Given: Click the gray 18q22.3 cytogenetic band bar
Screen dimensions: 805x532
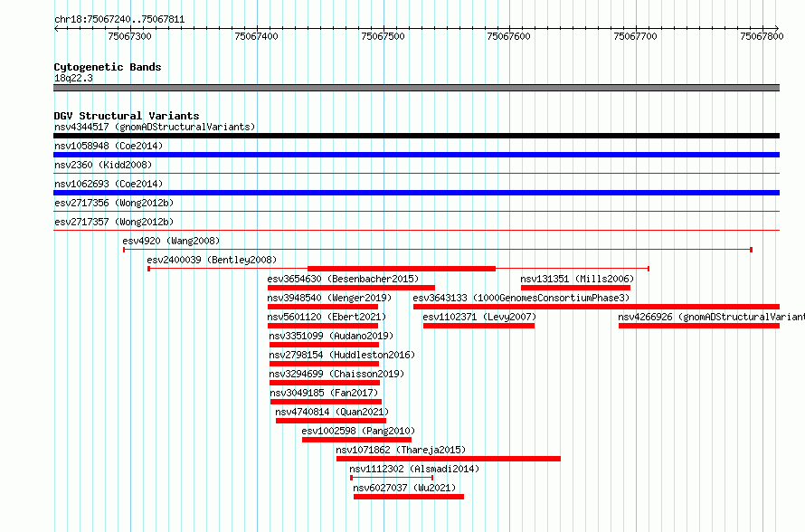Looking at the screenshot, I should point(416,88).
